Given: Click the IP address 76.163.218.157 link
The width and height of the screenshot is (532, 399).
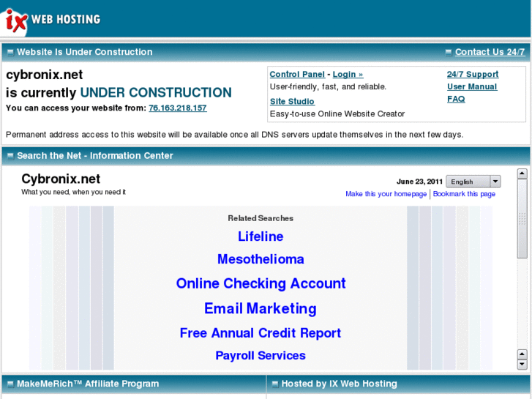Looking at the screenshot, I should (x=178, y=108).
